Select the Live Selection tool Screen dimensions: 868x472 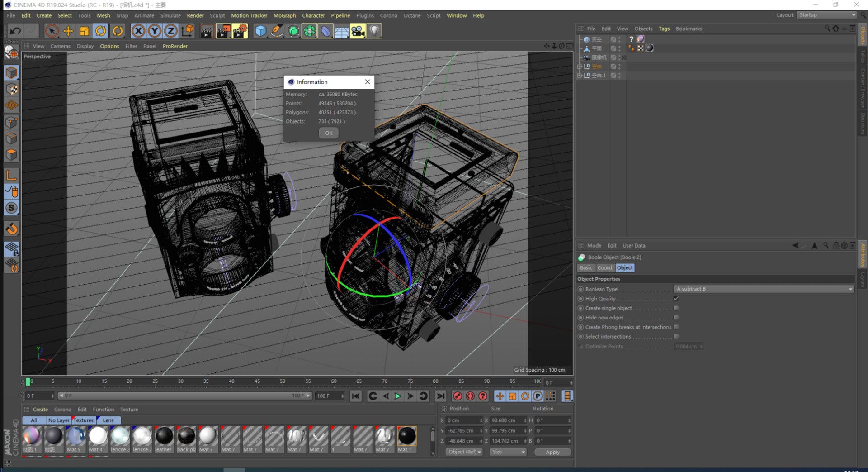point(52,31)
